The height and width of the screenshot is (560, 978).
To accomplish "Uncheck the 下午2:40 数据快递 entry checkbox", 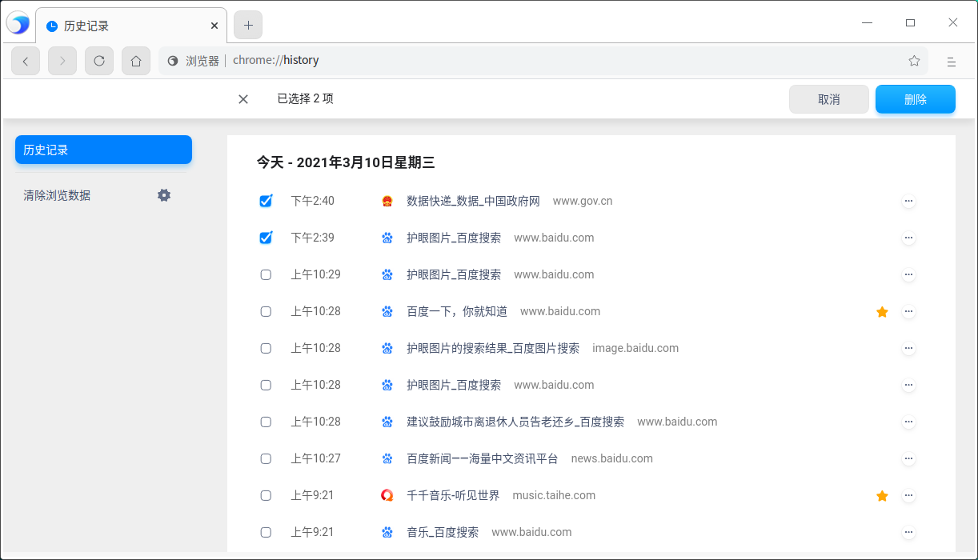I will [x=266, y=201].
